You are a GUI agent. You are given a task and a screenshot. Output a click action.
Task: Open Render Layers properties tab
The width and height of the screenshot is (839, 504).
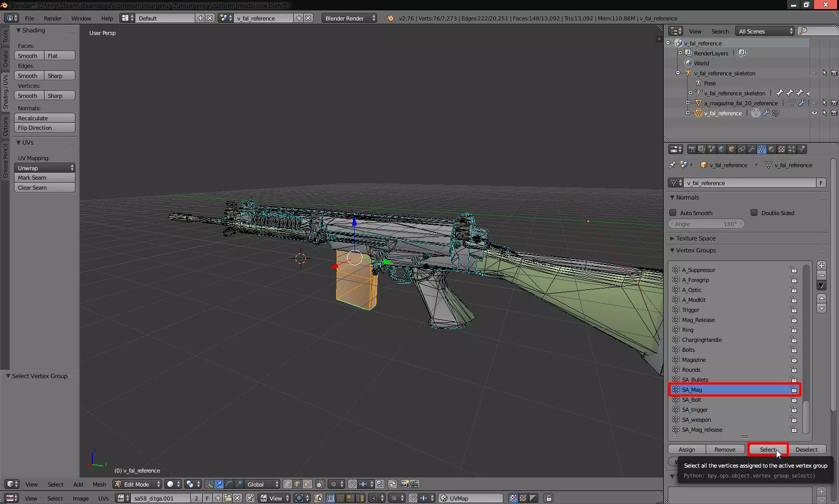702,149
